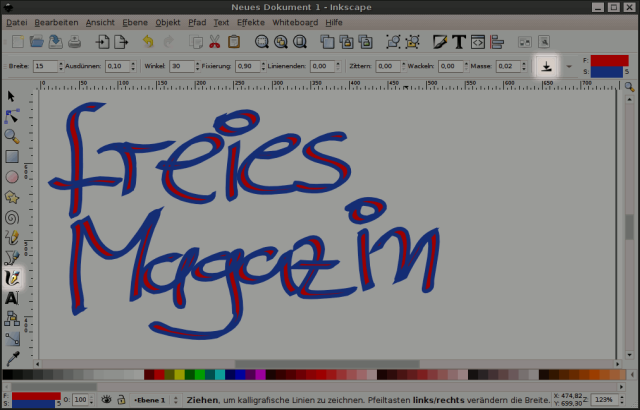Paste from the clipboard icon
The image size is (640, 410).
coord(233,42)
